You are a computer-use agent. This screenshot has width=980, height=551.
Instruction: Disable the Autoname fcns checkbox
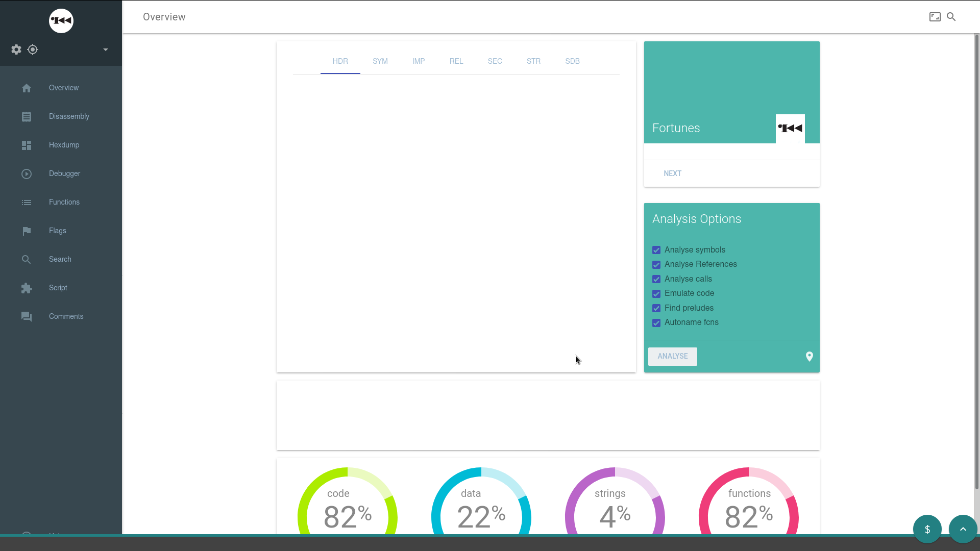click(x=656, y=323)
